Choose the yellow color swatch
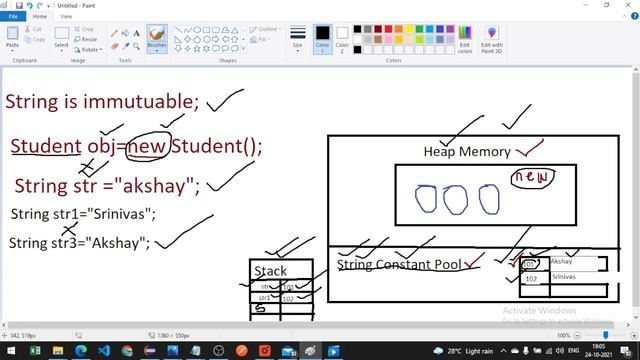The image size is (640, 360). point(409,29)
